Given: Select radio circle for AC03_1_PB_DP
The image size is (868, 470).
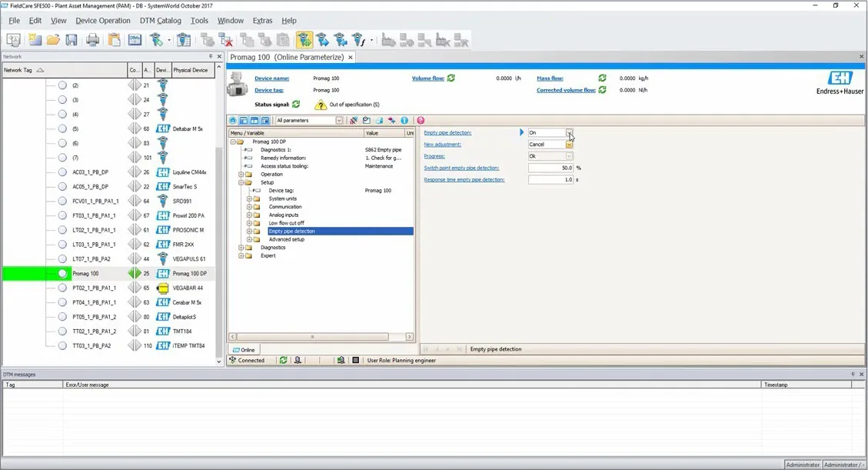Looking at the screenshot, I should 62,172.
